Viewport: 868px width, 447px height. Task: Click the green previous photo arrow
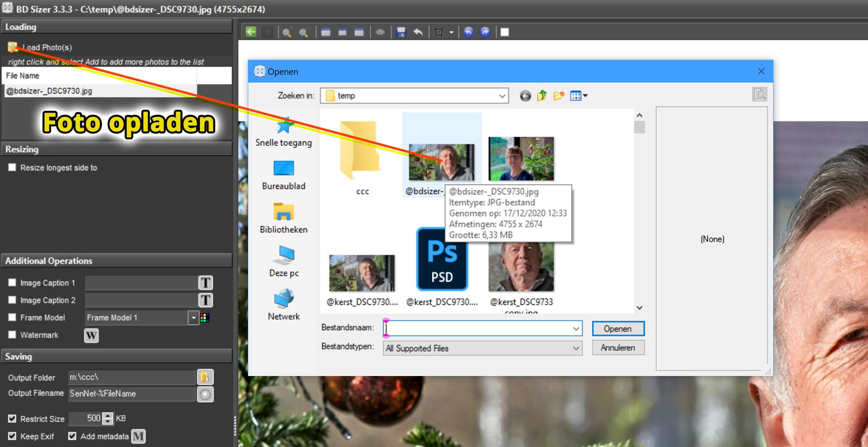[251, 32]
